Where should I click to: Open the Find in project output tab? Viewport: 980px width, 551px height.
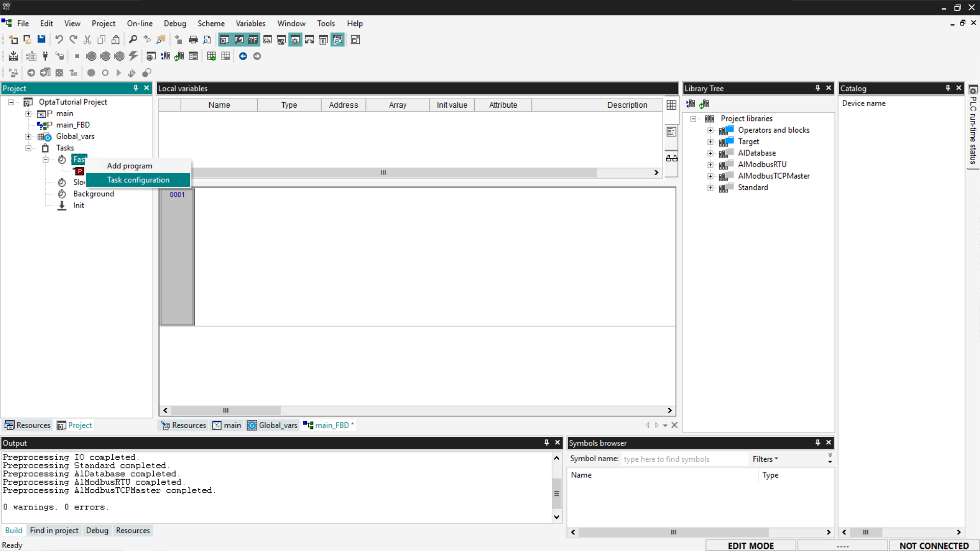click(54, 531)
